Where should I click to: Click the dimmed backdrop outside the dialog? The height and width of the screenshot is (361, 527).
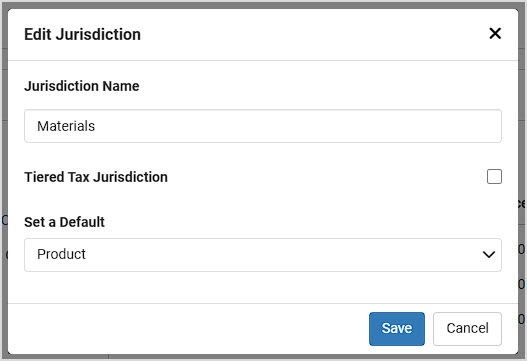tap(523, 134)
